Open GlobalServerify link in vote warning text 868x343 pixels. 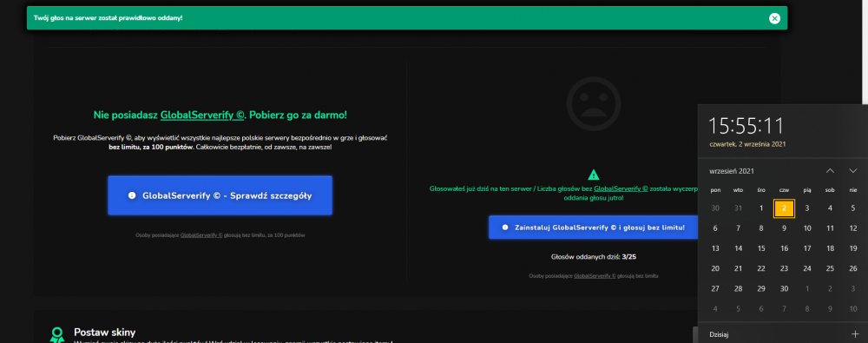coord(621,188)
